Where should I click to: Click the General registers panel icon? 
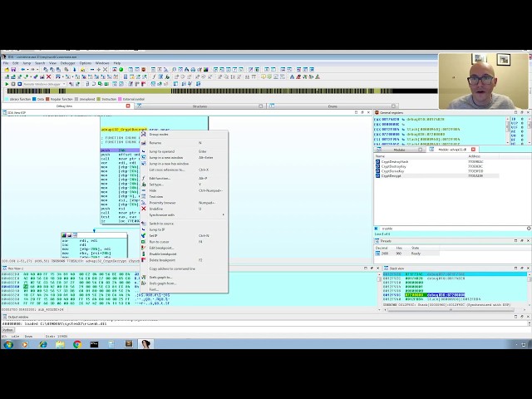coord(377,112)
